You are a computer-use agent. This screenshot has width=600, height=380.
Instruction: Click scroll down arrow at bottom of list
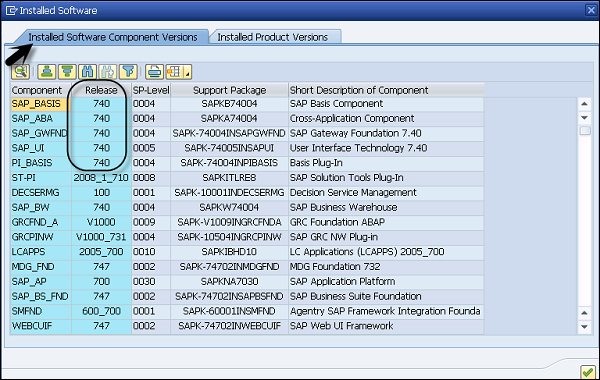[584, 326]
